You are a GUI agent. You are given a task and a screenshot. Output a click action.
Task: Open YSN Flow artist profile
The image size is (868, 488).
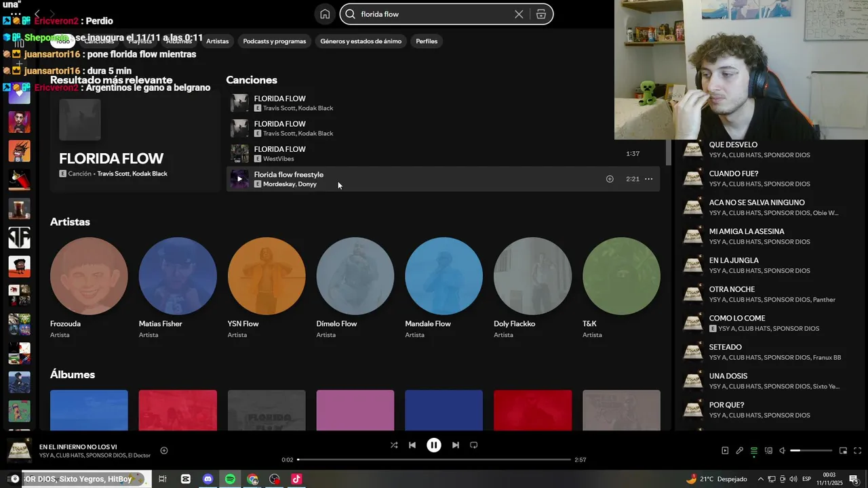click(x=267, y=287)
